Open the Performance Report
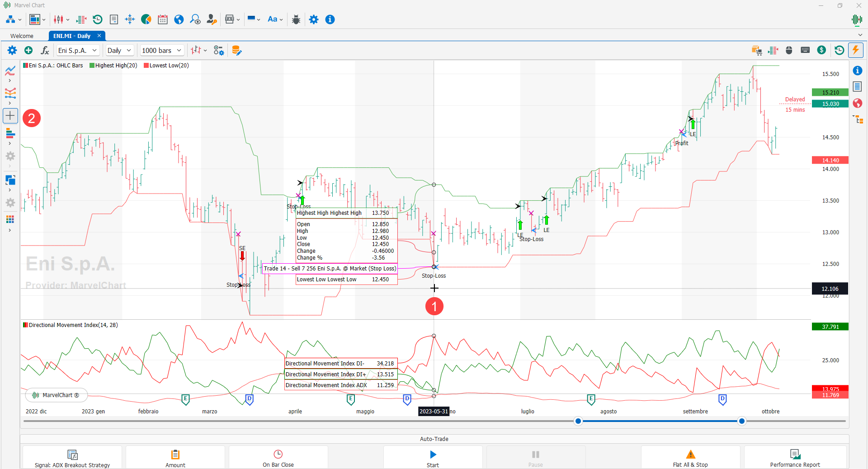868x469 pixels. (795, 458)
